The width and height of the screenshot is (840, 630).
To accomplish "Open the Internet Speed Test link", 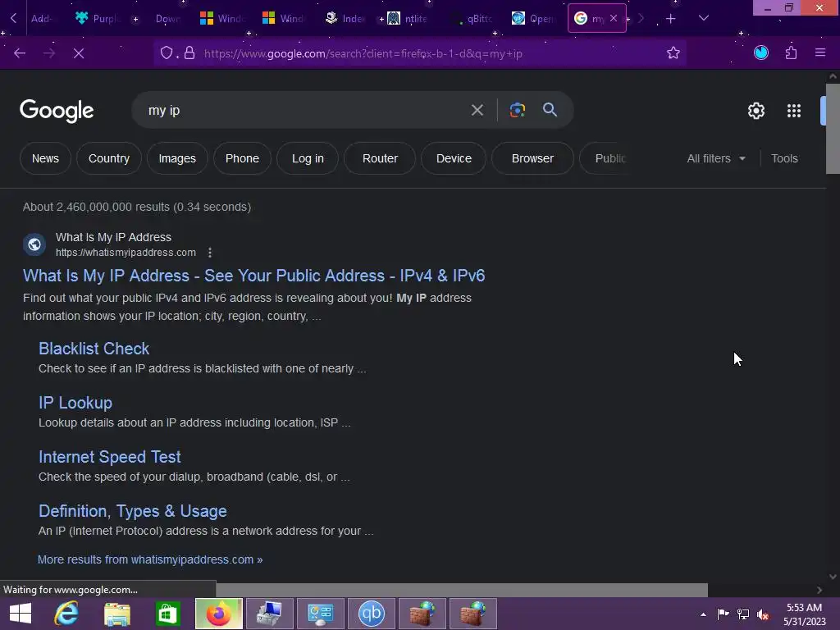I will [110, 457].
